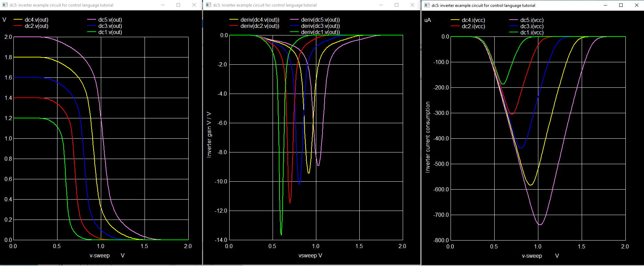
Task: Close the v(out) voltage plot window
Action: tap(194, 5)
